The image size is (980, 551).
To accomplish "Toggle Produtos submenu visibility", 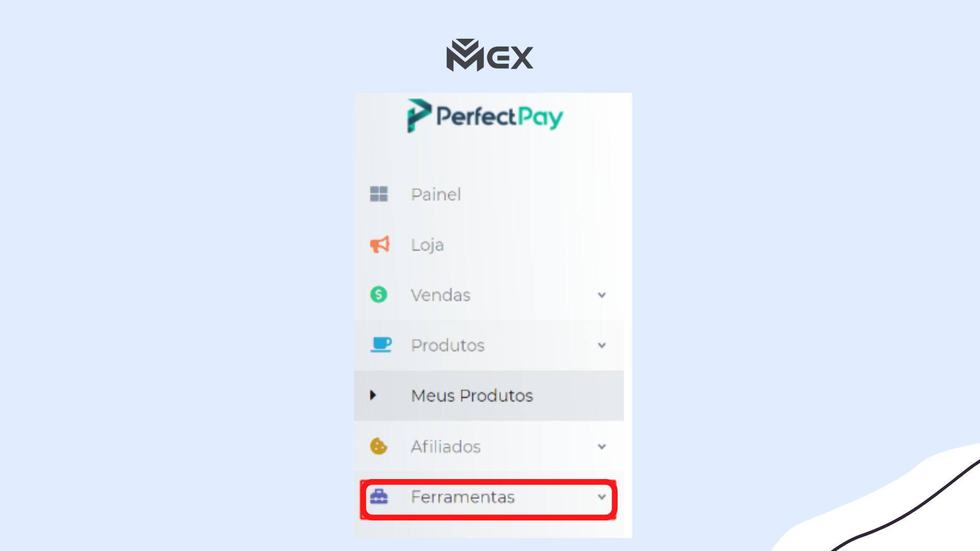I will (601, 345).
